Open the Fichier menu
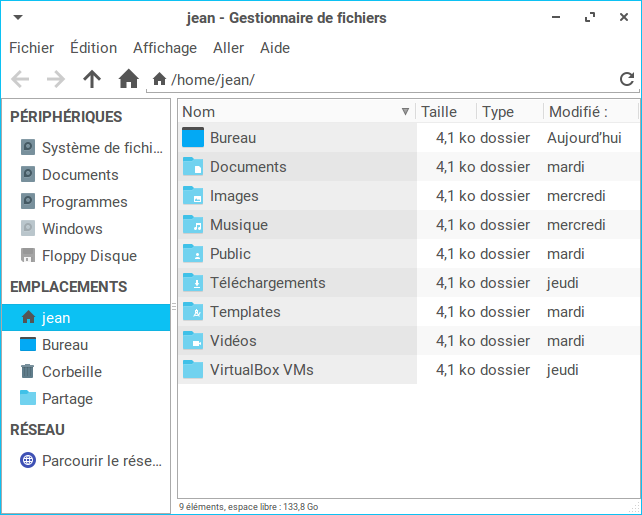 point(31,48)
